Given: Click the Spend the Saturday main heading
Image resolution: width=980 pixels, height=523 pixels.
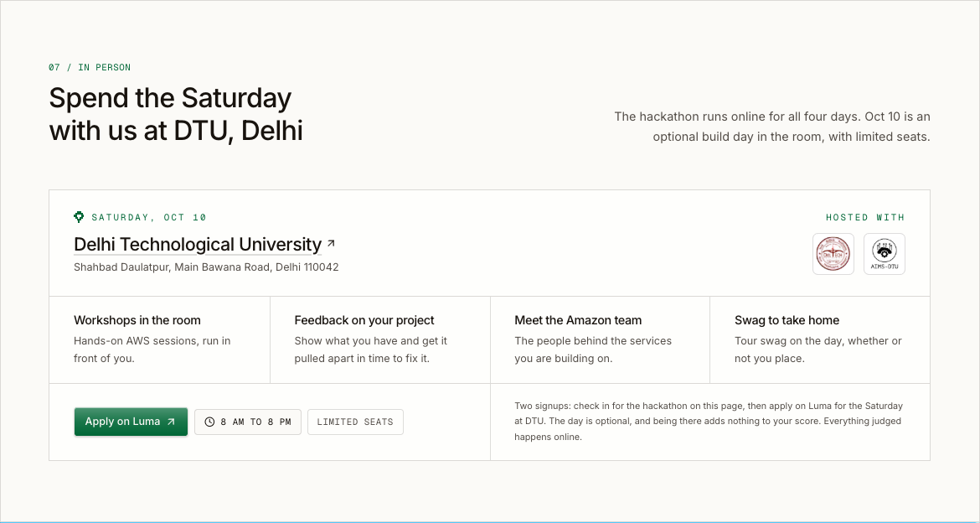Looking at the screenshot, I should (x=176, y=115).
